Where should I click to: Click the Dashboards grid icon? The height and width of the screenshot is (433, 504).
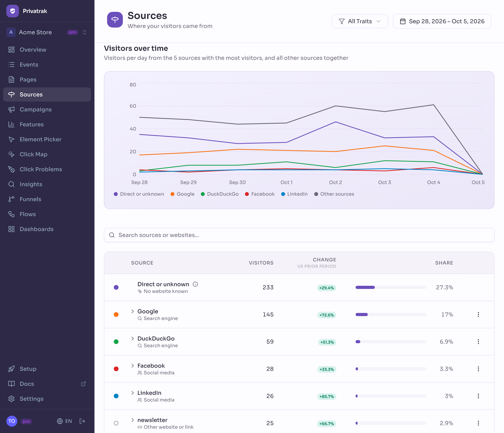pos(11,229)
